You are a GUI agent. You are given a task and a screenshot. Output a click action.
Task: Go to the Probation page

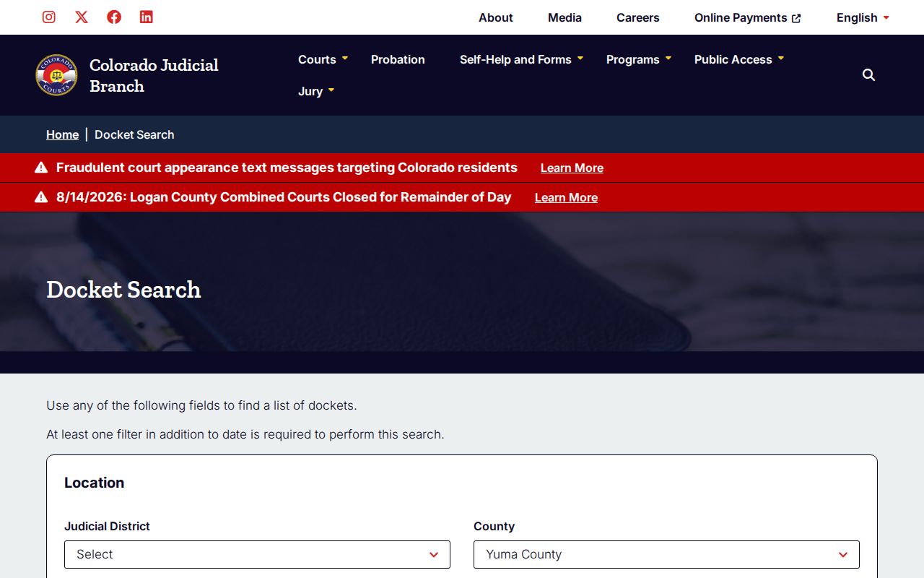tap(398, 59)
